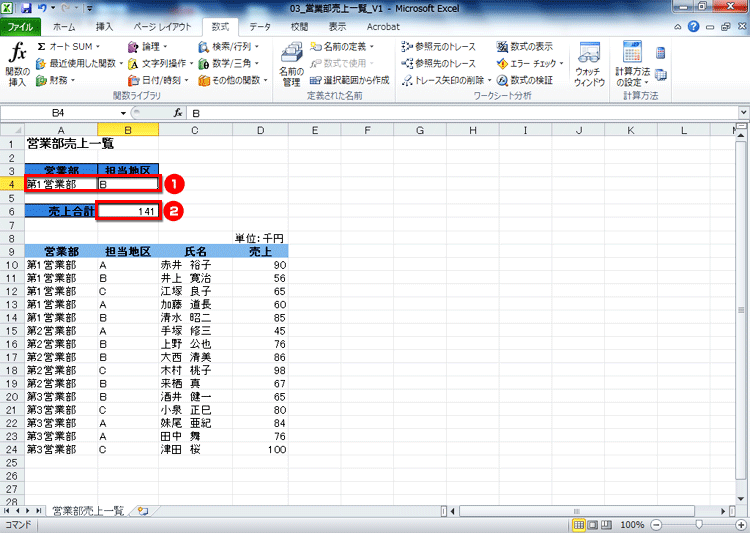Click Remove Arrows (トレース矢印の削除)
This screenshot has height=533, width=750.
tap(443, 80)
